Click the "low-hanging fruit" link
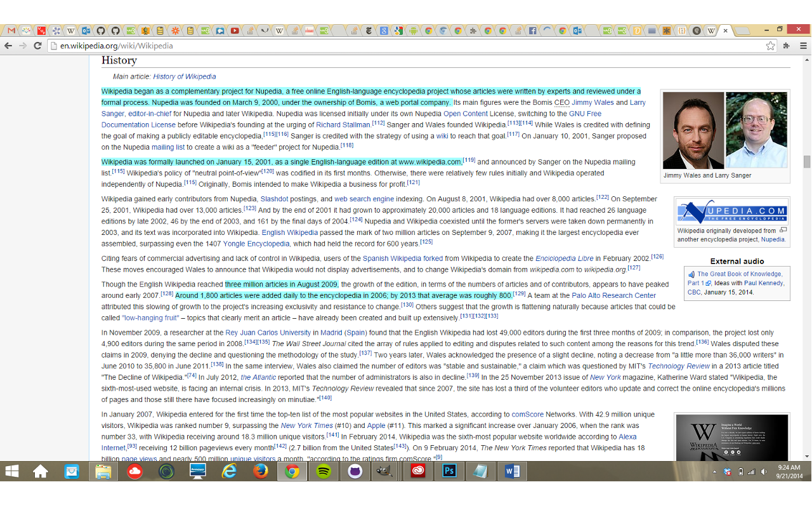The height and width of the screenshot is (508, 812). (x=150, y=317)
